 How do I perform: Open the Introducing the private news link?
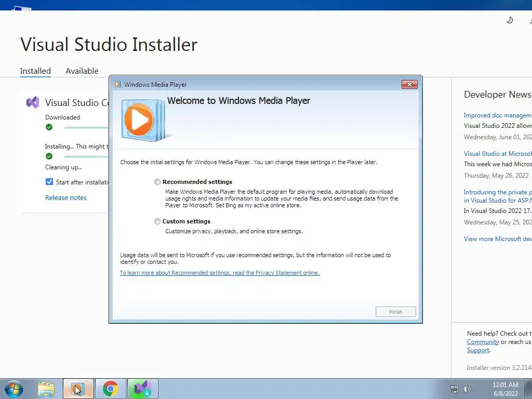point(498,196)
